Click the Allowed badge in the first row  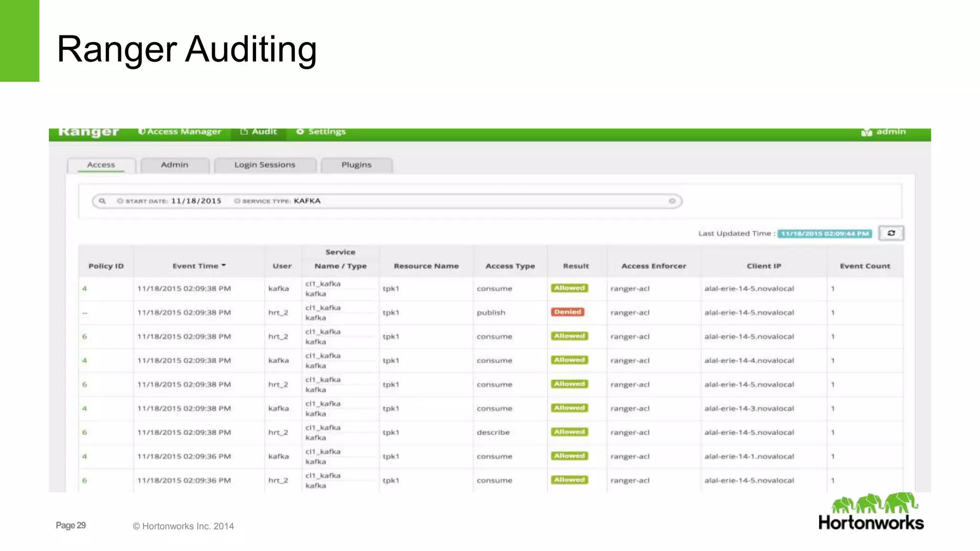[569, 288]
